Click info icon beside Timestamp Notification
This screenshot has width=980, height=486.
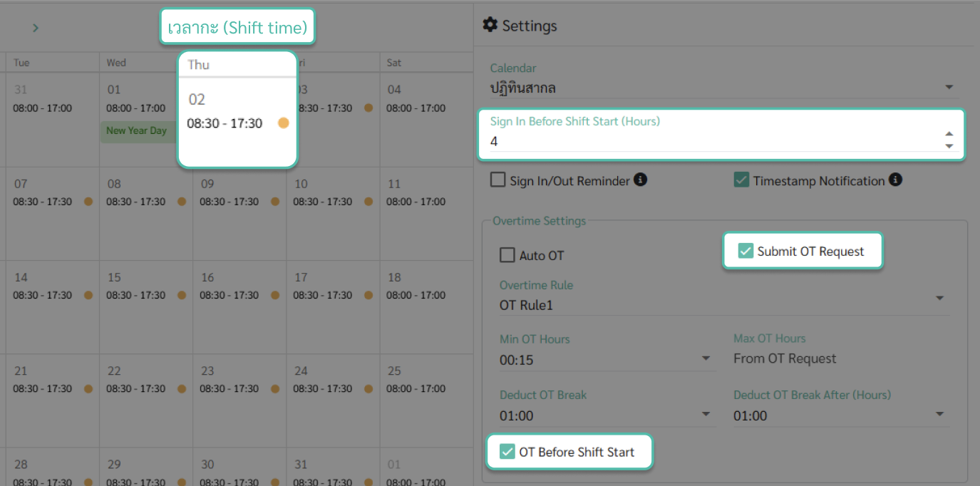click(x=895, y=180)
